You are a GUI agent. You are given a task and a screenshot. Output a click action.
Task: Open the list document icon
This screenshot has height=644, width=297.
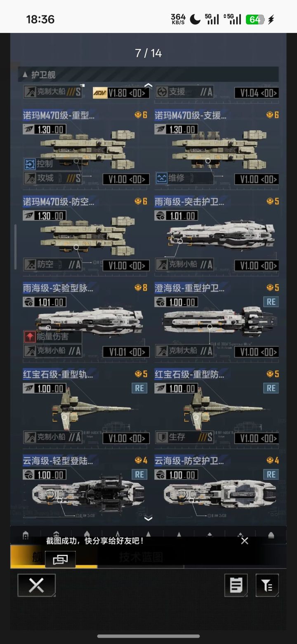[x=236, y=585]
